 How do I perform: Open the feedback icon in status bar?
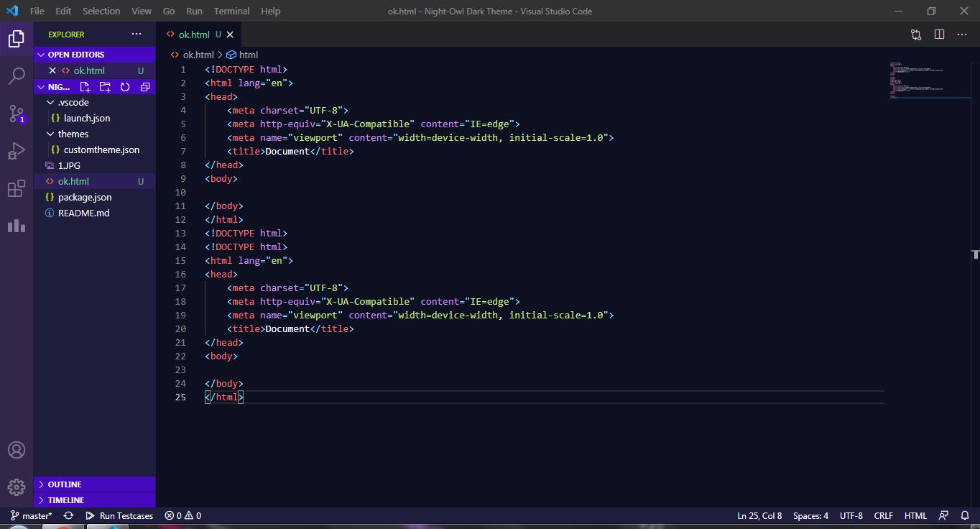click(943, 515)
